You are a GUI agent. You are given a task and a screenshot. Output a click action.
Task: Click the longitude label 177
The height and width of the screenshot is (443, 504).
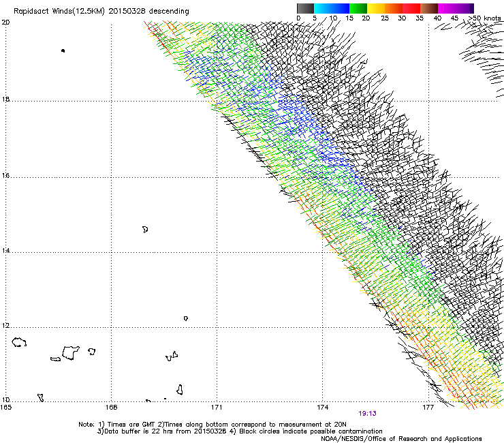428,408
